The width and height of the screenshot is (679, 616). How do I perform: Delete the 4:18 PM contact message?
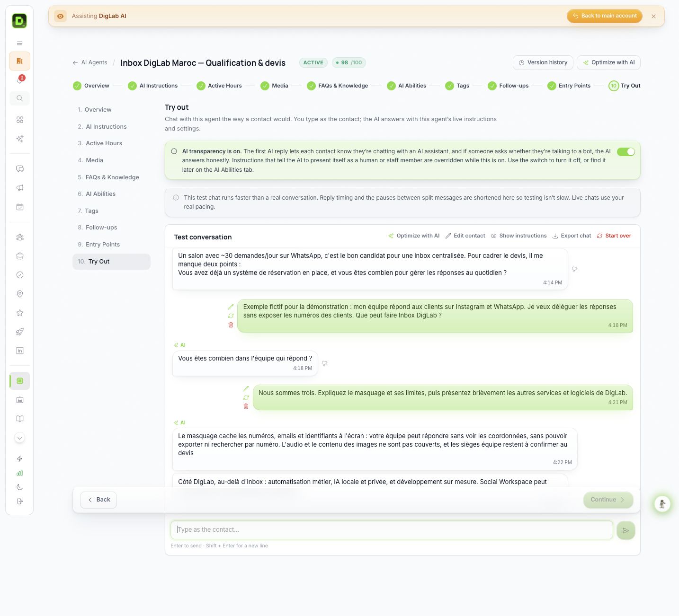[x=231, y=325]
